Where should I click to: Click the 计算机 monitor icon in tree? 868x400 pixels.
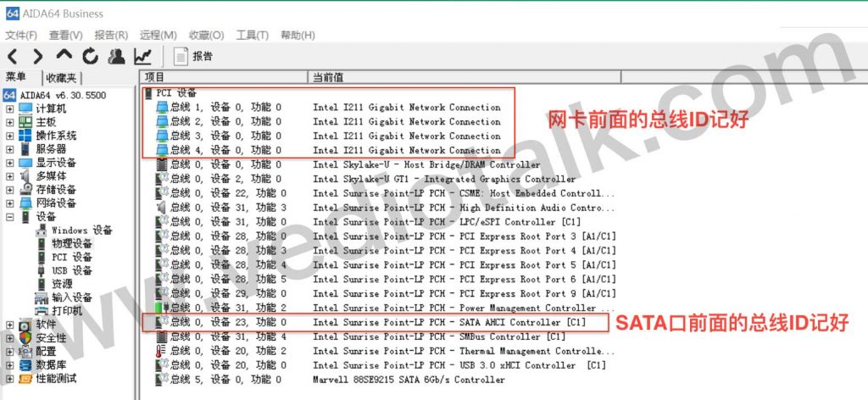[x=25, y=109]
